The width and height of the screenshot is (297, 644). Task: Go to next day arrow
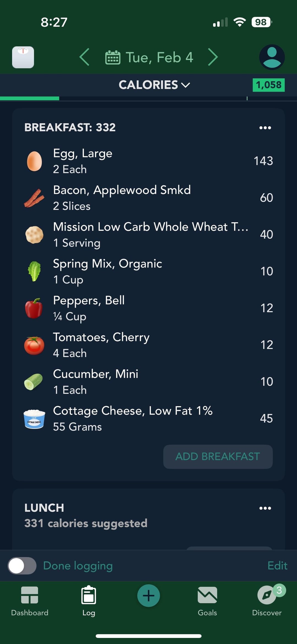click(213, 57)
